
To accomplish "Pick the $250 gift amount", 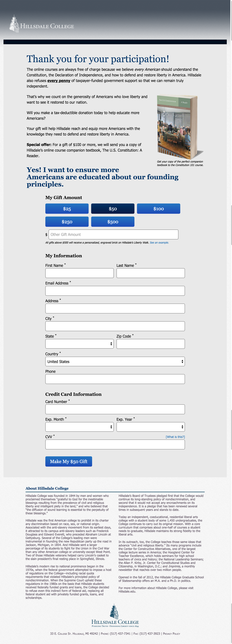I will pyautogui.click(x=67, y=222).
